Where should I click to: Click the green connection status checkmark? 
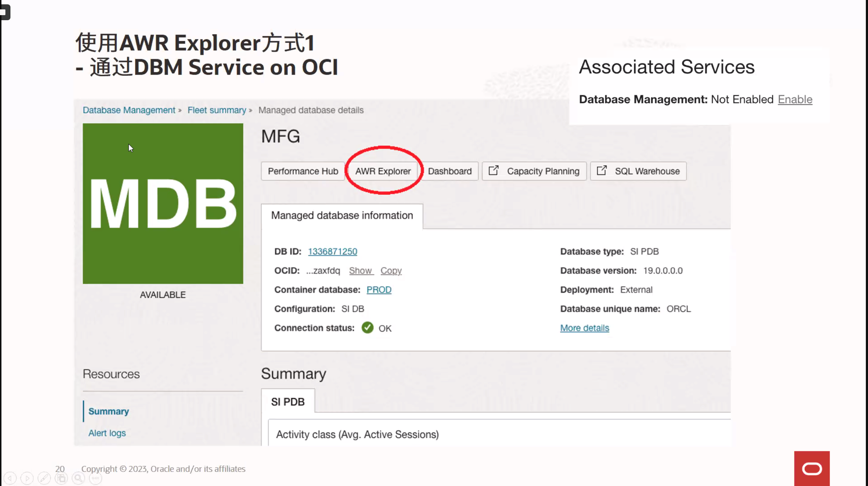click(367, 327)
